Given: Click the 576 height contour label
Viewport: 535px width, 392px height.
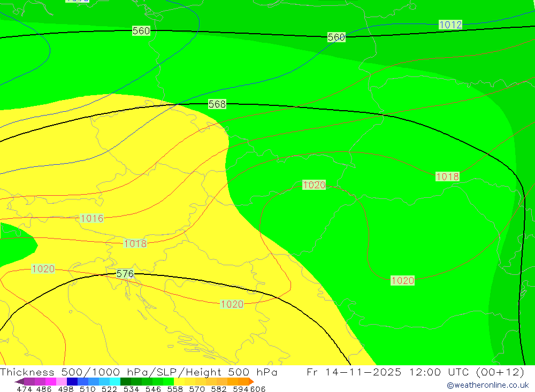Looking at the screenshot, I should [125, 274].
